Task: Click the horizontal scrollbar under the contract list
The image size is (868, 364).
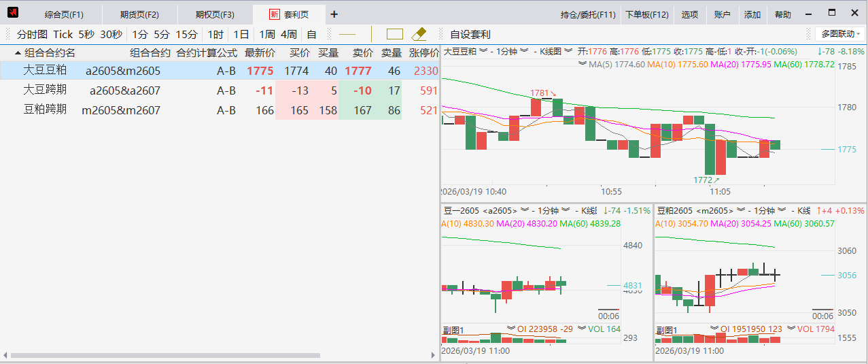Action: [163, 355]
